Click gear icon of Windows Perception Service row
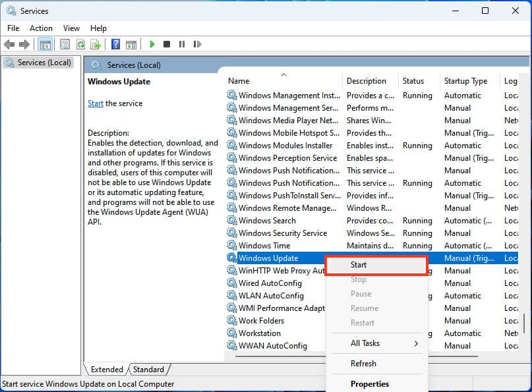 click(x=232, y=158)
